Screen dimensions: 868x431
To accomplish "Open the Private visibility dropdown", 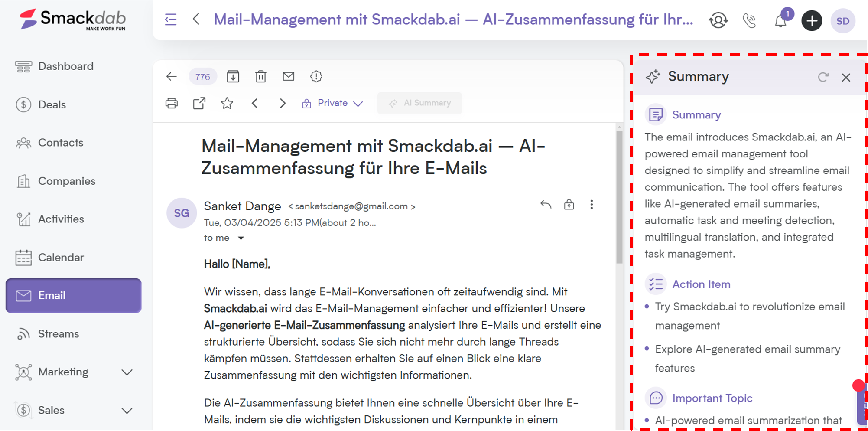I will (332, 103).
